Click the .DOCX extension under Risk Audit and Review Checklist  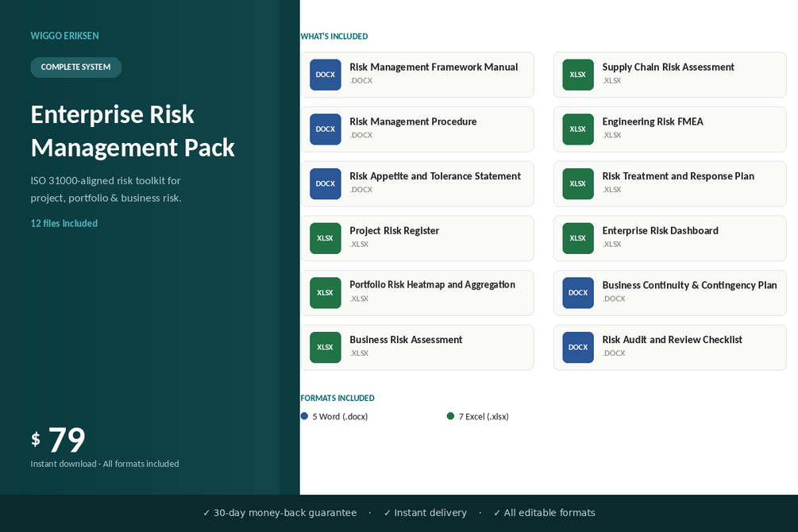[x=614, y=353]
